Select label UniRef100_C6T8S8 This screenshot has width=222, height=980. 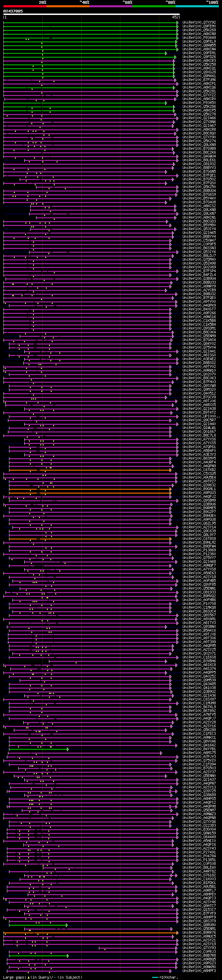pyautogui.click(x=199, y=539)
